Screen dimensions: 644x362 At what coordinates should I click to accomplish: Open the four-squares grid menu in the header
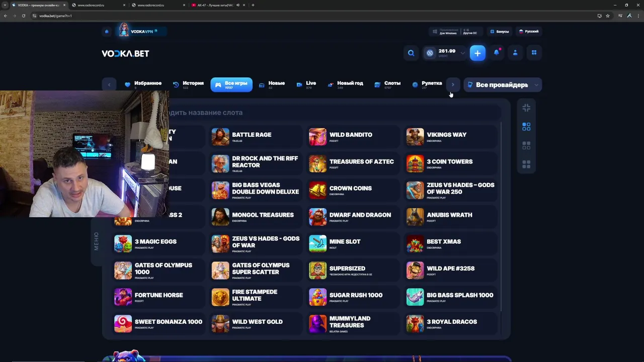point(534,52)
